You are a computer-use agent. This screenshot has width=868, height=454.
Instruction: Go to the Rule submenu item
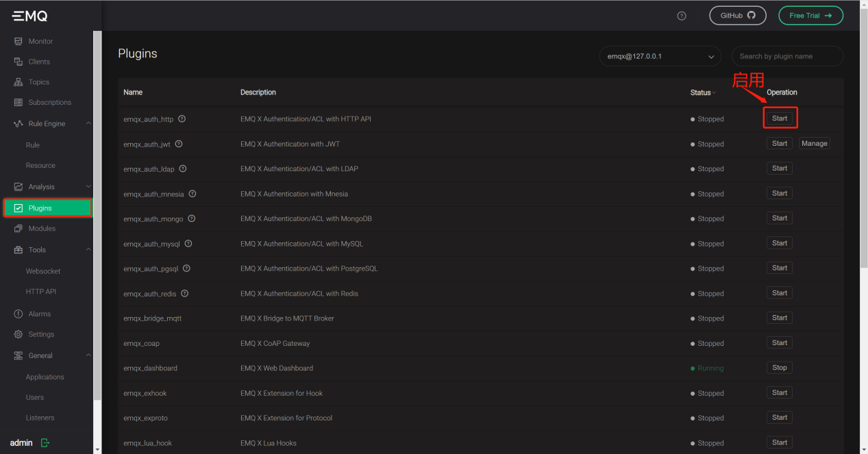click(x=33, y=145)
